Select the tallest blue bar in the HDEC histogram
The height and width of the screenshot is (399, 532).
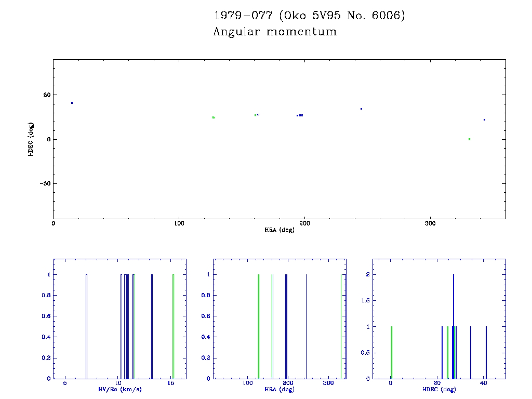point(454,326)
